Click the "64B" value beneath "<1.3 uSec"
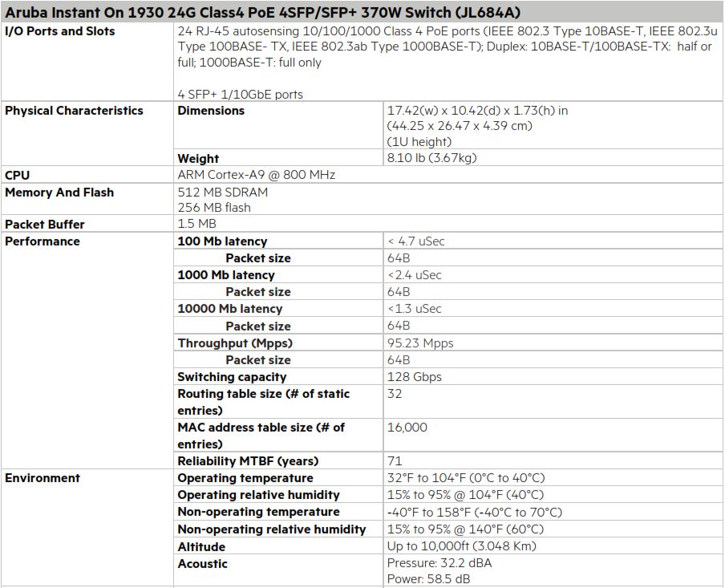Screen dimensions: 725x588 [399, 326]
